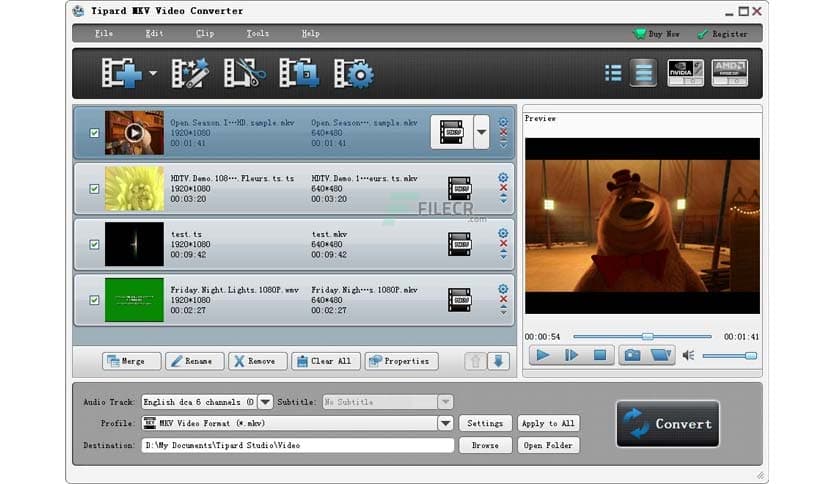Expand the Audio Track dropdown
Image resolution: width=836 pixels, height=484 pixels.
pyautogui.click(x=265, y=402)
